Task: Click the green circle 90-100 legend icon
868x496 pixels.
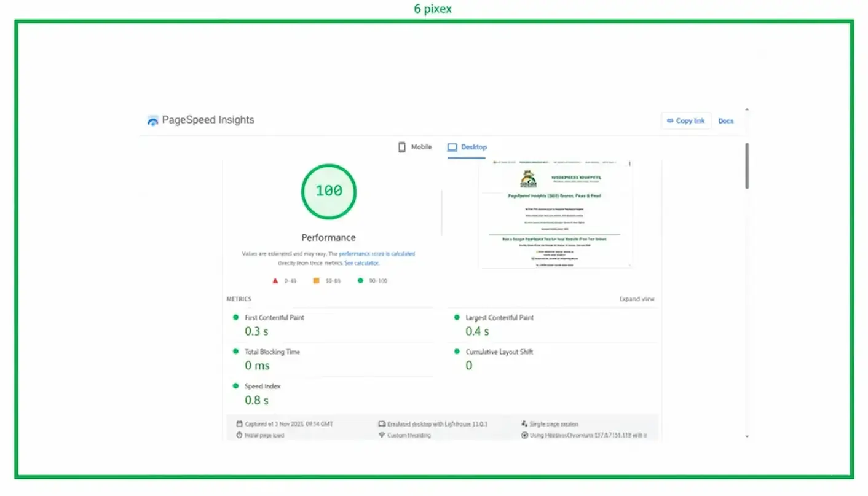Action: pos(360,281)
